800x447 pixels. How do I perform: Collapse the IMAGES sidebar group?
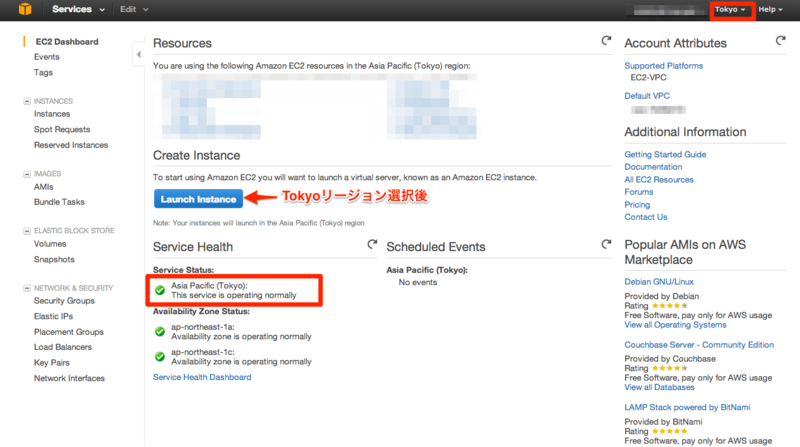tap(27, 174)
